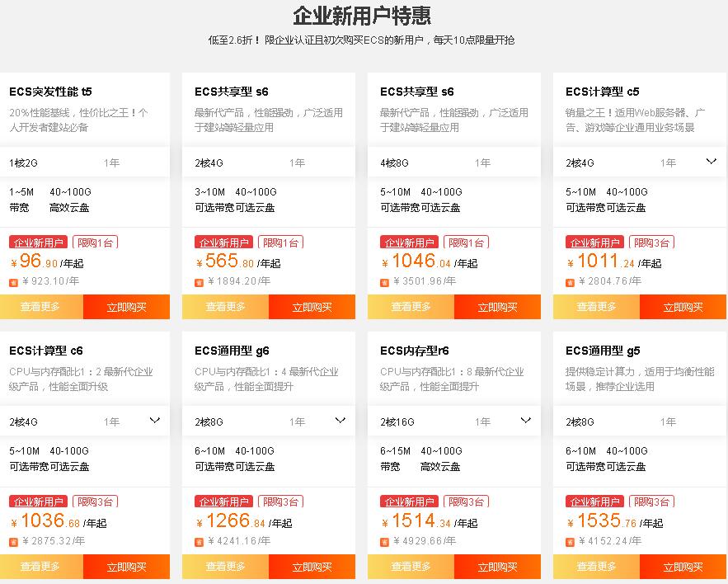
Task: Click the savings icon beside ¥4929.66/年
Action: pyautogui.click(x=384, y=542)
